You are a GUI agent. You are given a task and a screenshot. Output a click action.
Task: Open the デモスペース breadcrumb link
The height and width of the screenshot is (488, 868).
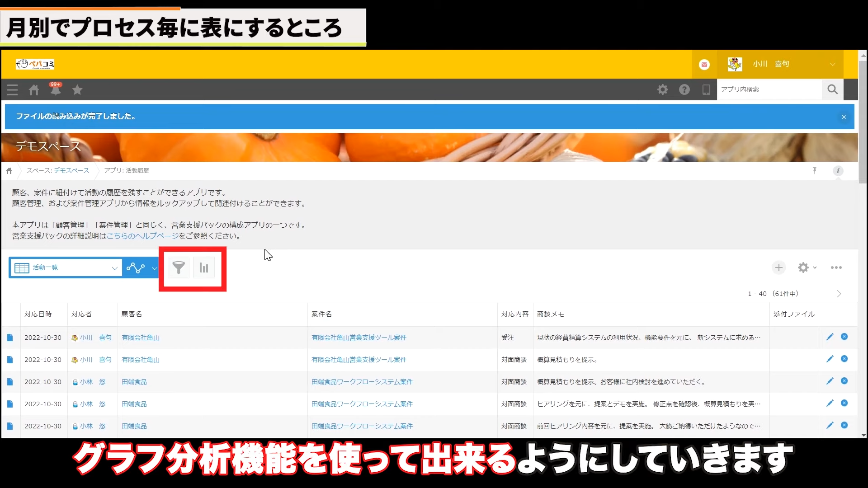click(71, 170)
